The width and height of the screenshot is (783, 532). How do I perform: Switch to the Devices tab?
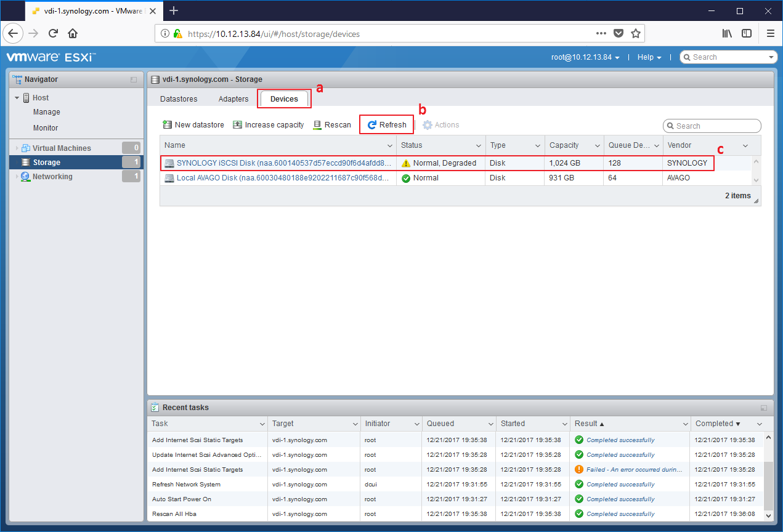284,99
